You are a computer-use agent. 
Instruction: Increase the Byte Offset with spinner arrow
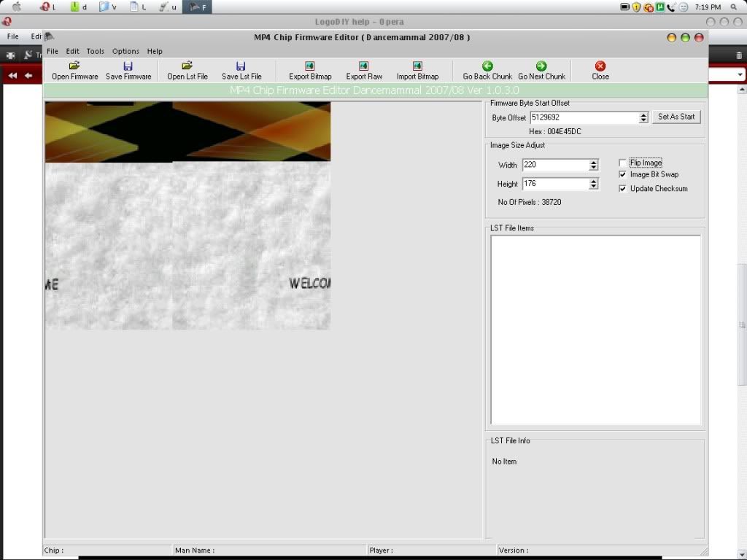(643, 114)
